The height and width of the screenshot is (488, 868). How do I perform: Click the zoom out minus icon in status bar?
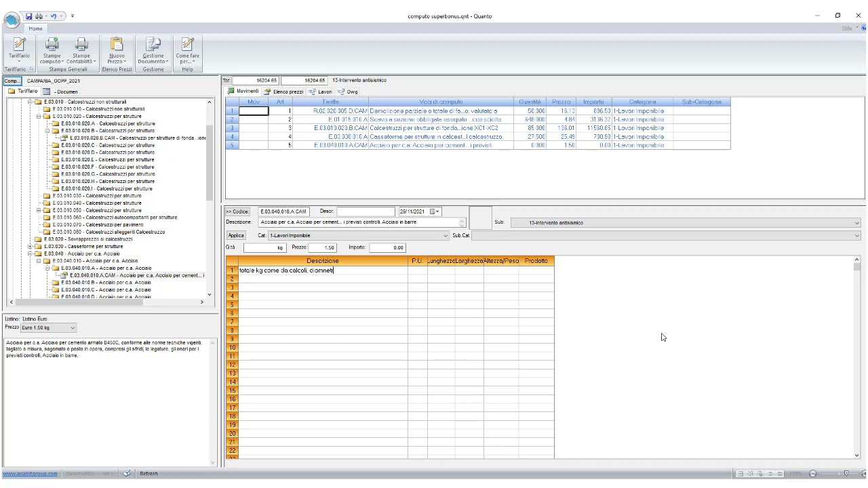point(813,474)
